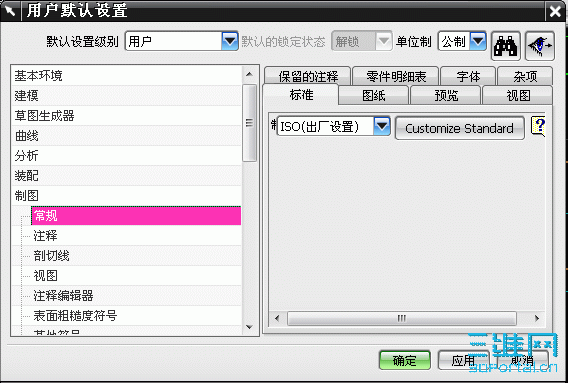
Task: Select the highlighted 常规 sub-item
Action: 136,216
